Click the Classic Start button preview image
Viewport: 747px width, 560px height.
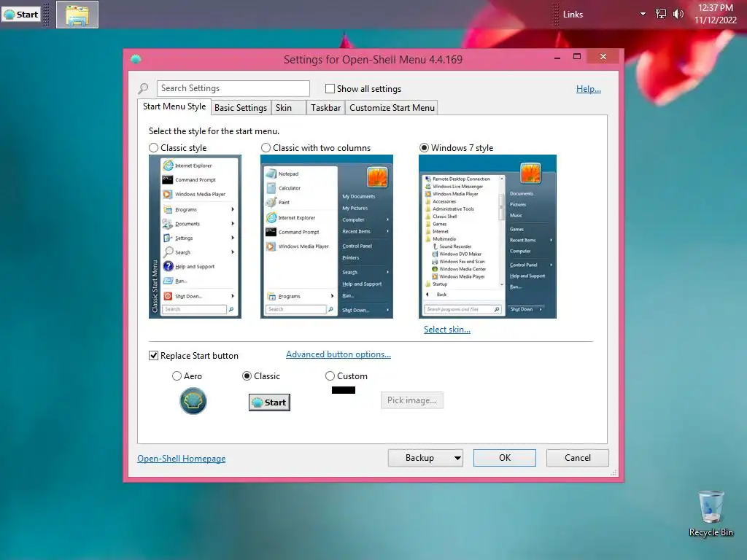(x=269, y=402)
